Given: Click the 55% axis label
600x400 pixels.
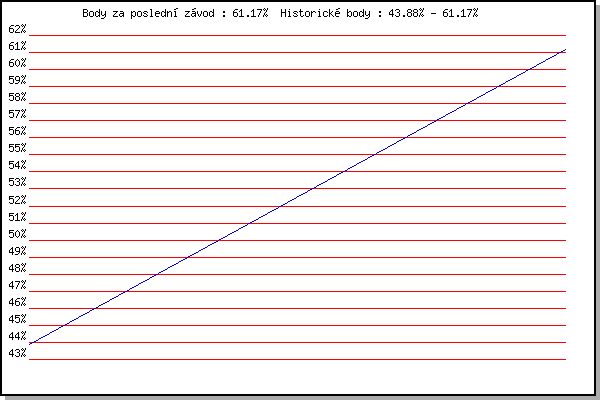Looking at the screenshot, I should [17, 148].
